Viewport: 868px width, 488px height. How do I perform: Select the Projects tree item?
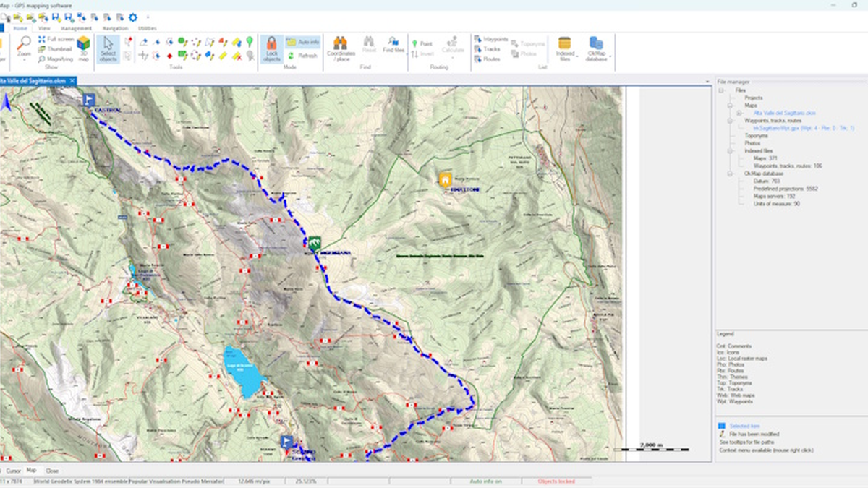[754, 98]
